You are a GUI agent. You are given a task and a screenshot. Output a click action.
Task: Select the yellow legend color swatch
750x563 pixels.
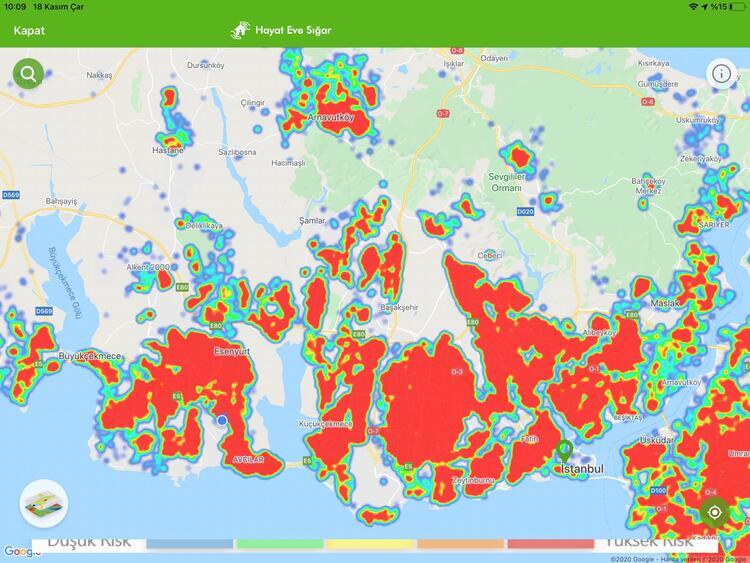click(369, 544)
